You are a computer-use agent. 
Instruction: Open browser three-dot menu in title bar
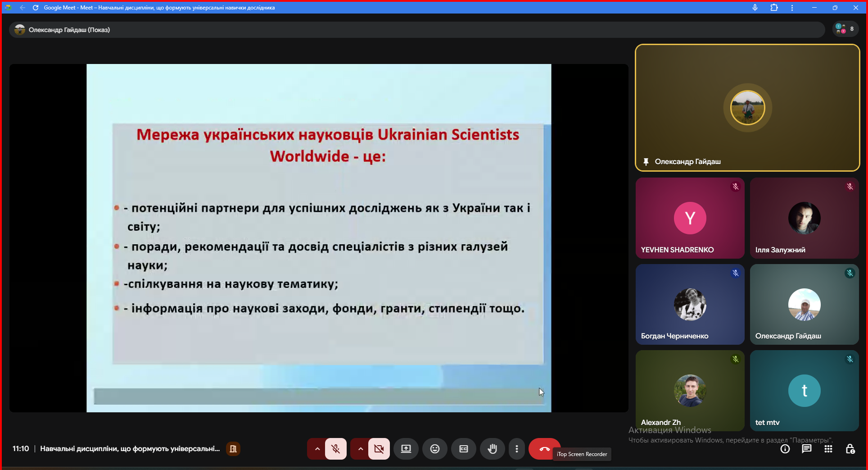[x=792, y=8]
